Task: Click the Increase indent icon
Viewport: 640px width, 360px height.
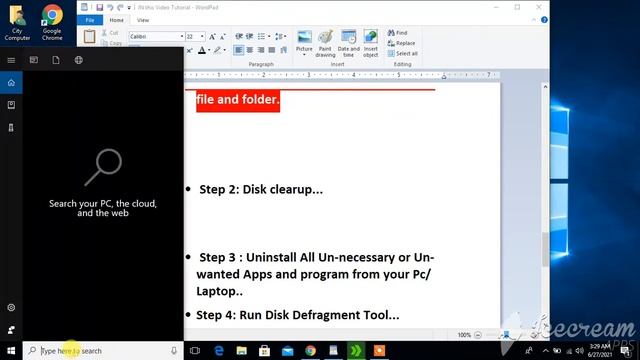Action: [249, 36]
